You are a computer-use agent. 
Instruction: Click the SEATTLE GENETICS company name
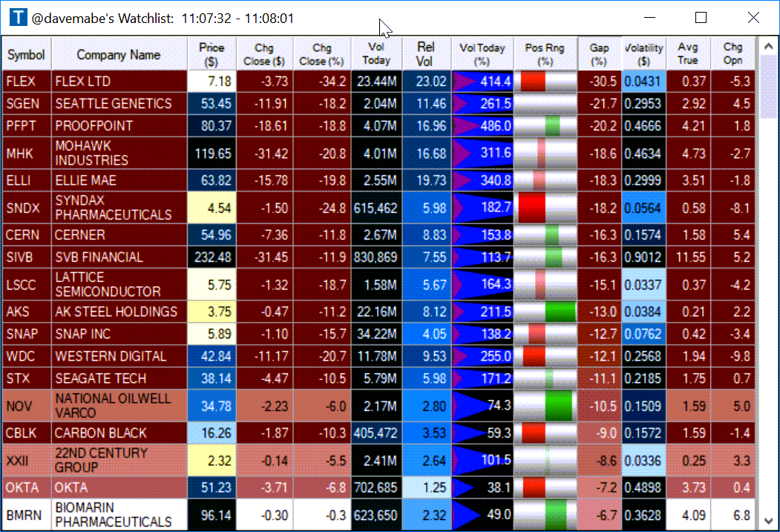114,103
